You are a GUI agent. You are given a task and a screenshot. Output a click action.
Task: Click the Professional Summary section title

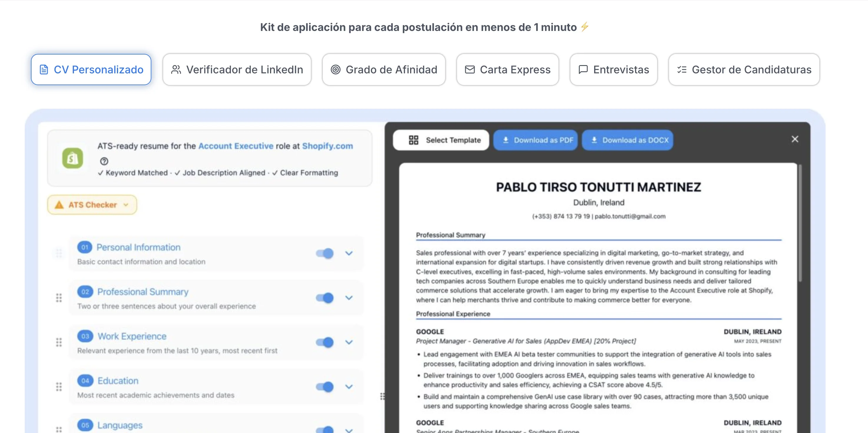[143, 292]
